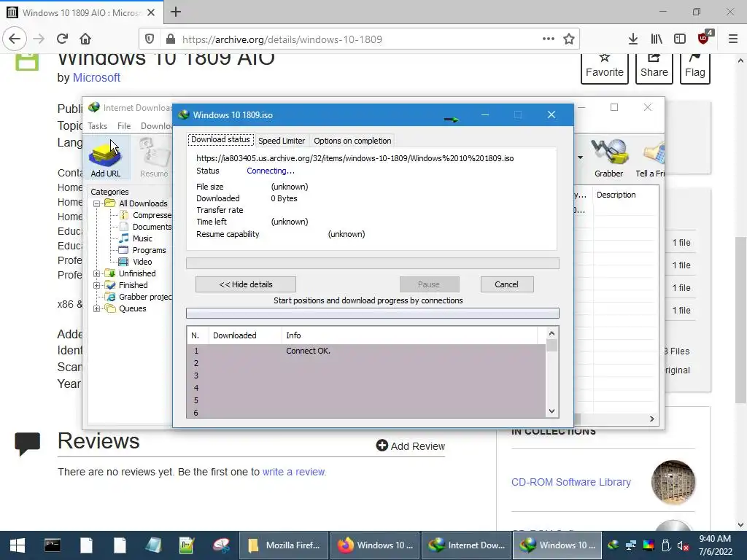747x560 pixels.
Task: Switch to Speed Limiter tab
Action: (x=282, y=141)
